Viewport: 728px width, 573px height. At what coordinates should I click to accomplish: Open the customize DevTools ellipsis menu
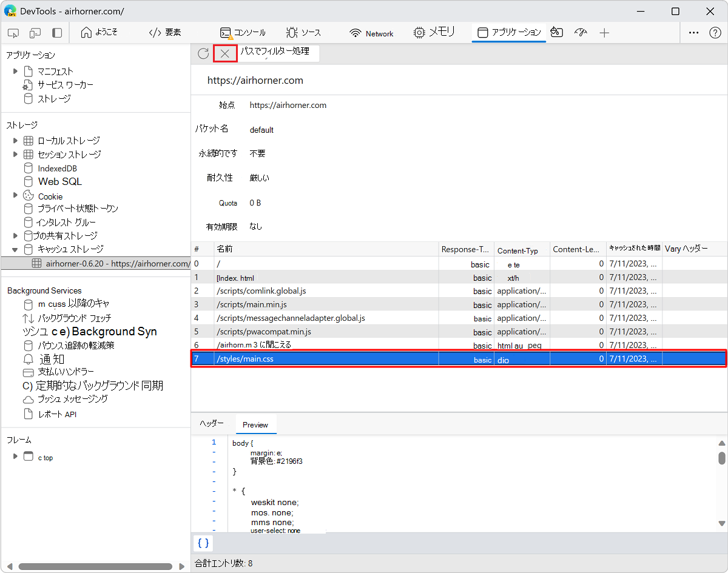point(694,33)
